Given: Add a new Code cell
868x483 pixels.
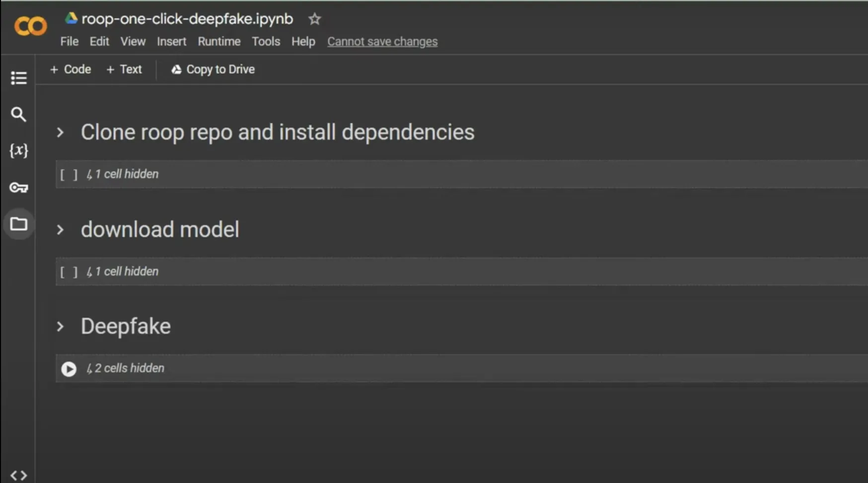Looking at the screenshot, I should 71,69.
